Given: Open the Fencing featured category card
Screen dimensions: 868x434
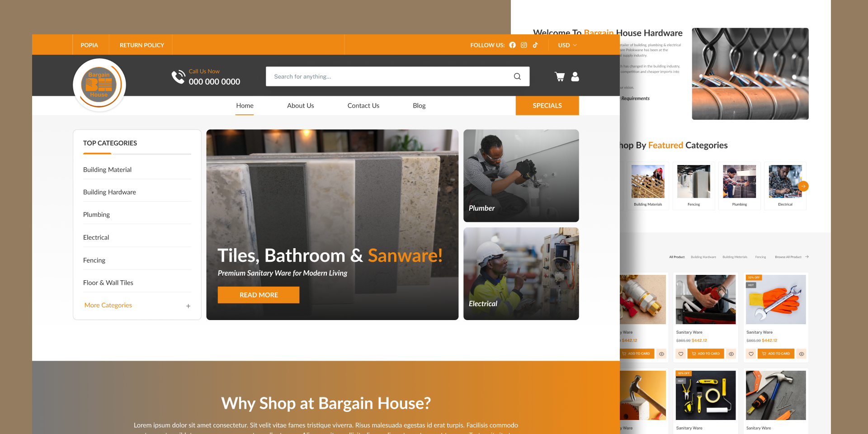Looking at the screenshot, I should tap(694, 186).
